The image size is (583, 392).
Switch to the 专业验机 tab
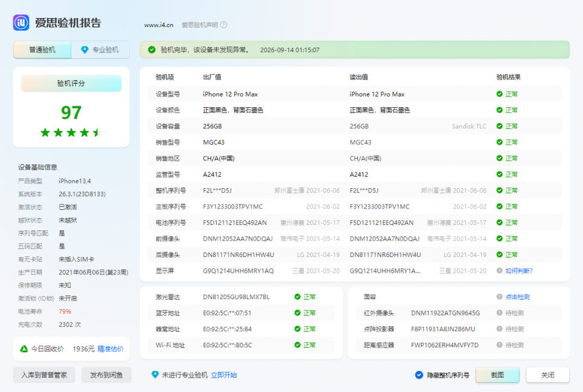[100, 50]
